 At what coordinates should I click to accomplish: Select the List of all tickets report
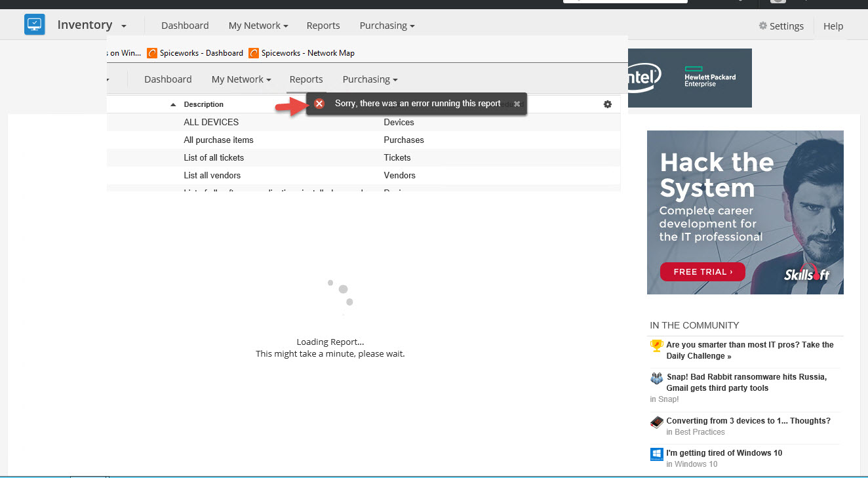(214, 157)
